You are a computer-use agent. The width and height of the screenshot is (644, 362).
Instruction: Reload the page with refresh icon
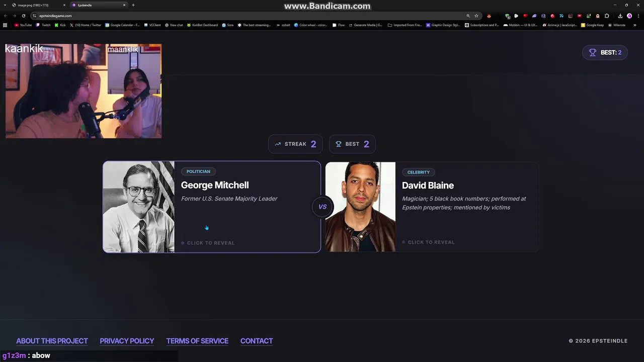23,16
